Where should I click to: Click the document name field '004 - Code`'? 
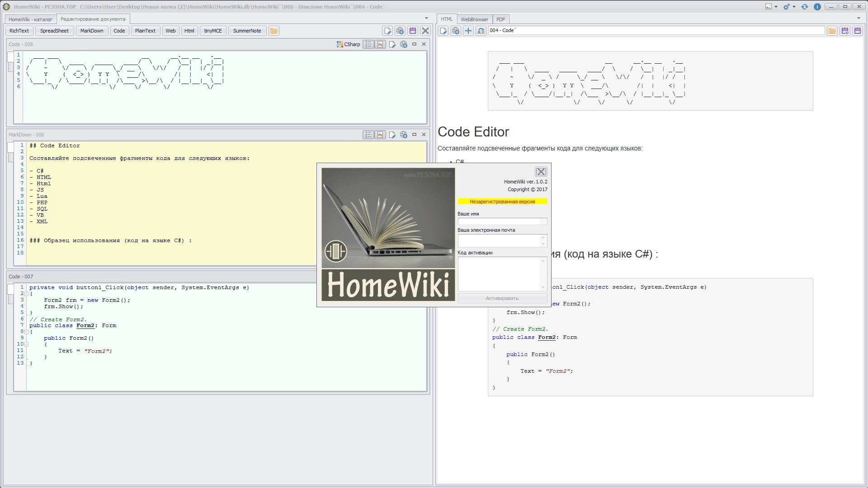[656, 30]
